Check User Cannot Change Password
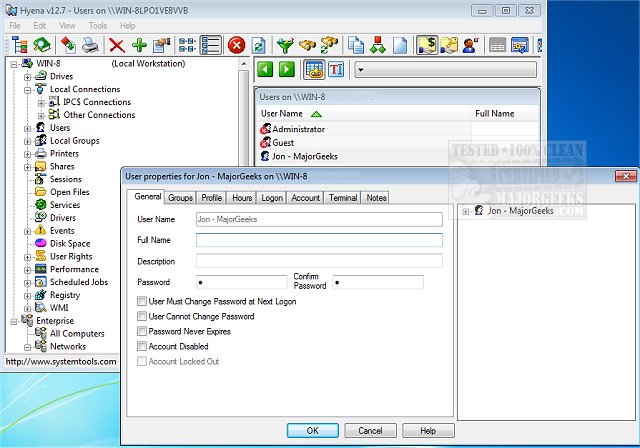This screenshot has height=448, width=640. (142, 316)
